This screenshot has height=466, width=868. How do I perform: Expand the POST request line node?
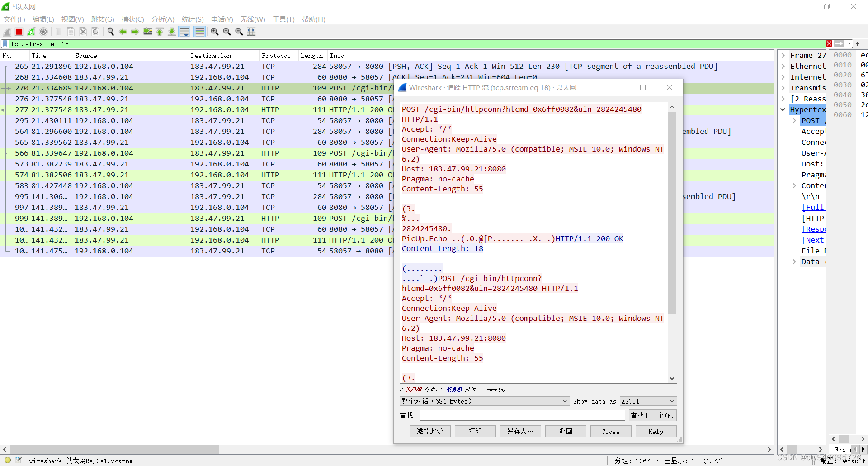click(794, 121)
